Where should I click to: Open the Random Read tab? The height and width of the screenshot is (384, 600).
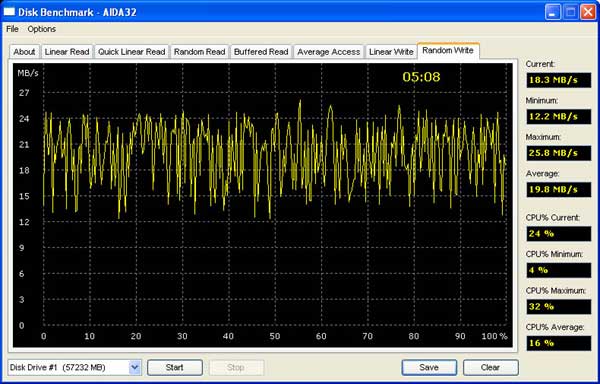(199, 52)
